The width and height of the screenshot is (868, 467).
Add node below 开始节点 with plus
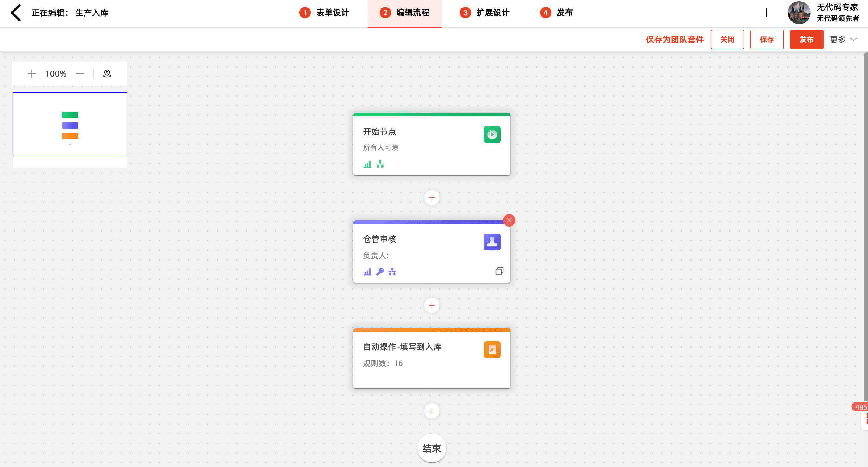pos(432,198)
